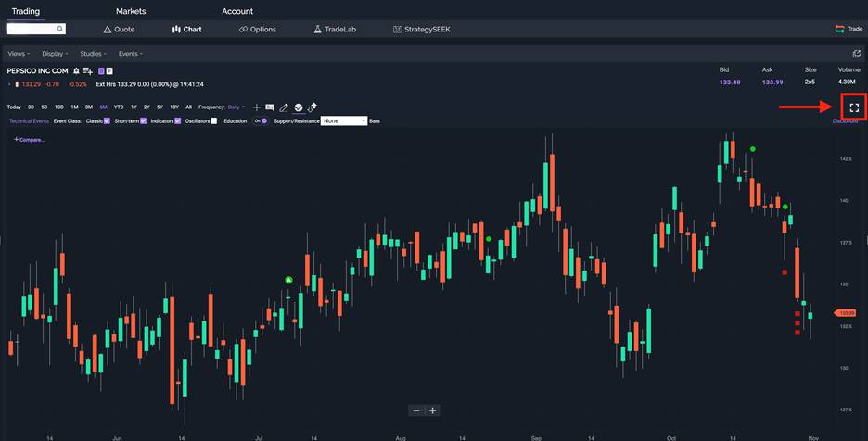Screen dimensions: 868x441
Task: Switch to the Account tab
Action: pos(237,11)
